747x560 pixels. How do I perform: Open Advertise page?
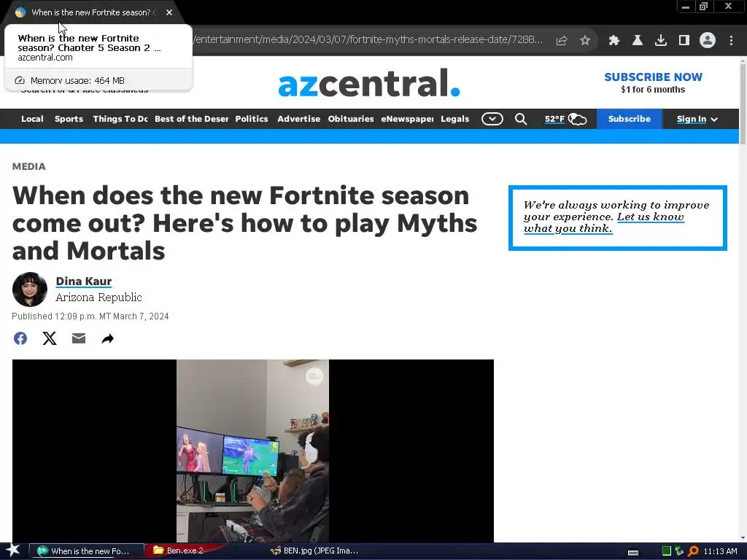298,119
